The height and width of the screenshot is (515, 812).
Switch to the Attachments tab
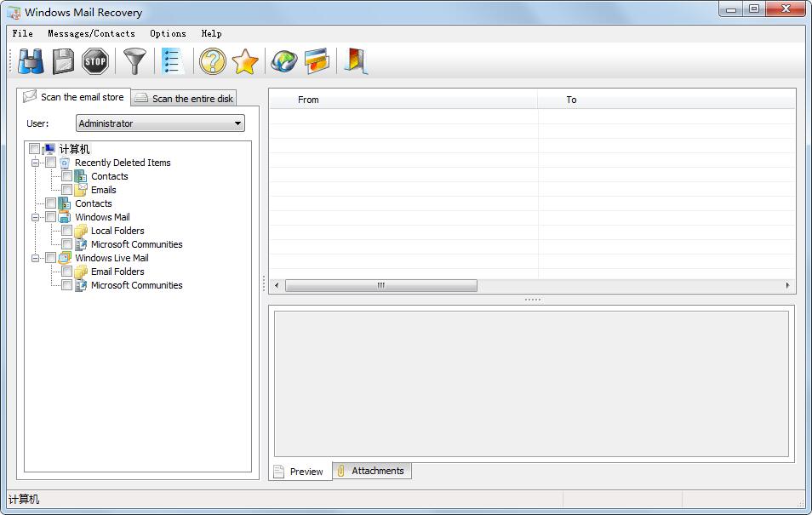tap(372, 471)
